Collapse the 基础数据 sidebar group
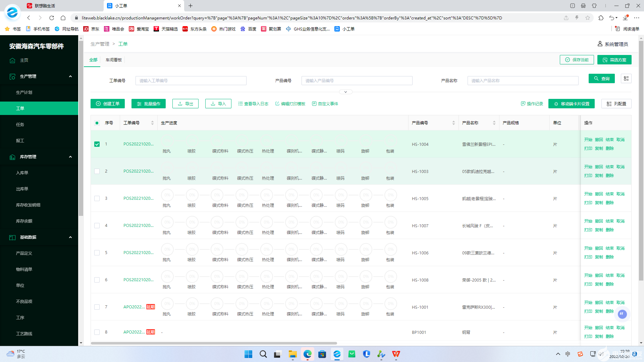644x362 pixels. click(70, 237)
